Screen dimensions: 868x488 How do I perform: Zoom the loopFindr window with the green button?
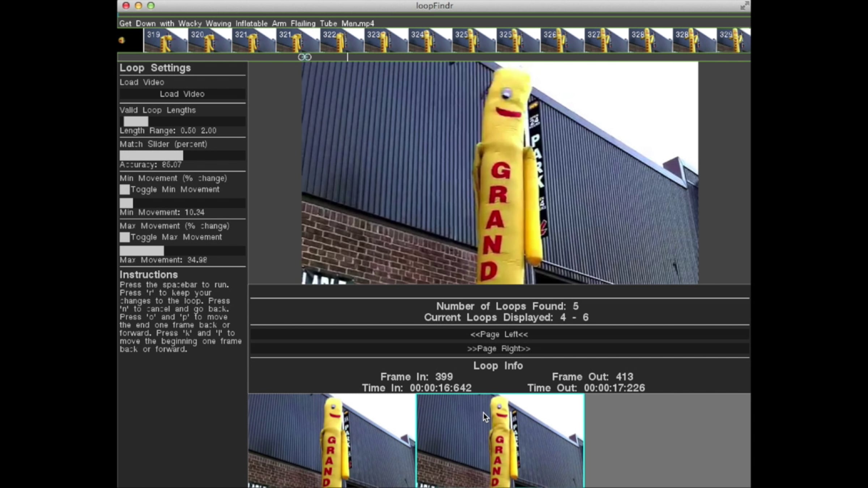[151, 6]
